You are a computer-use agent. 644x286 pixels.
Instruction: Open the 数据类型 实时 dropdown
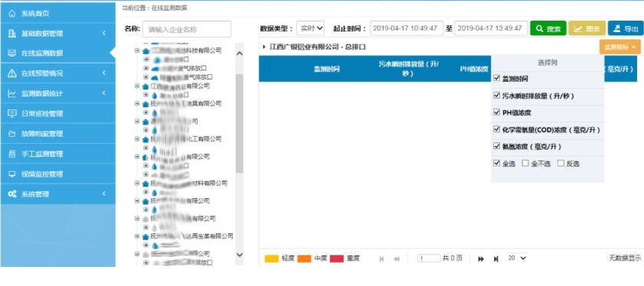click(310, 28)
